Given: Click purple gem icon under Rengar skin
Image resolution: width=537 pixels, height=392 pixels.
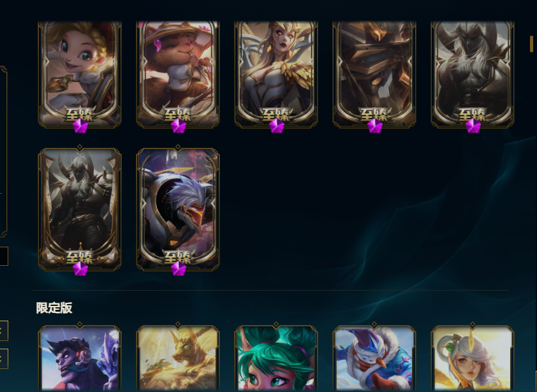Looking at the screenshot, I should [x=179, y=268].
